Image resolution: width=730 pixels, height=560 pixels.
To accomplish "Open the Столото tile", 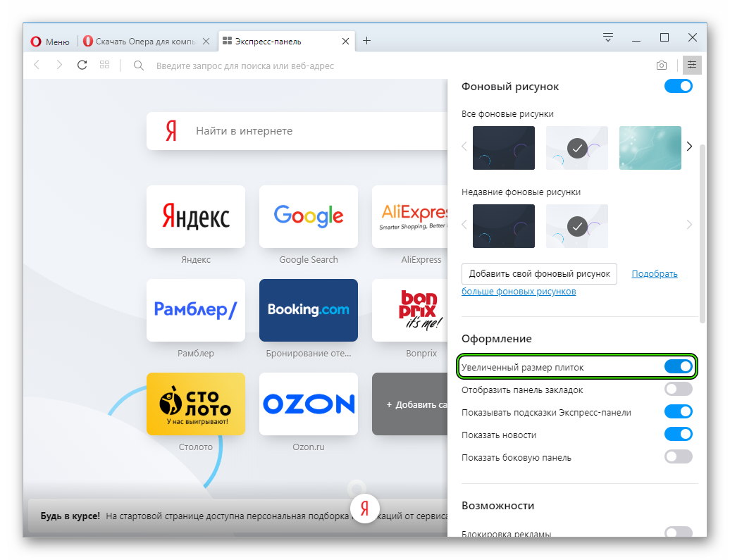I will click(x=196, y=404).
